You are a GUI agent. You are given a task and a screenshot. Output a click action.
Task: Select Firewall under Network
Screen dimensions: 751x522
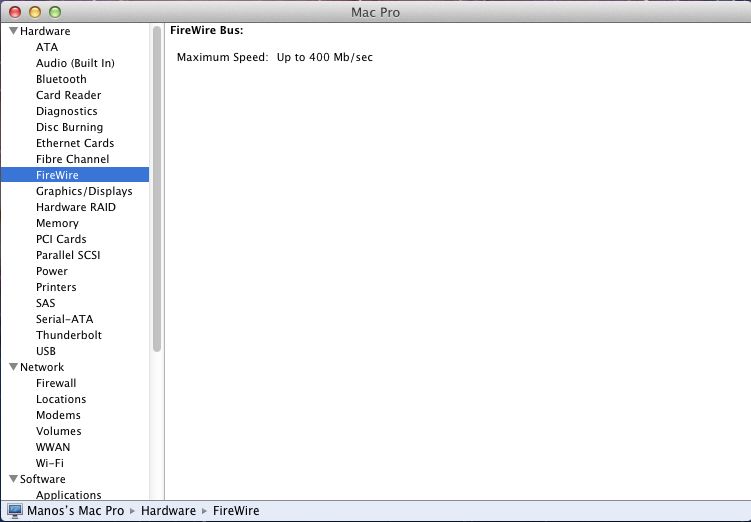click(56, 383)
